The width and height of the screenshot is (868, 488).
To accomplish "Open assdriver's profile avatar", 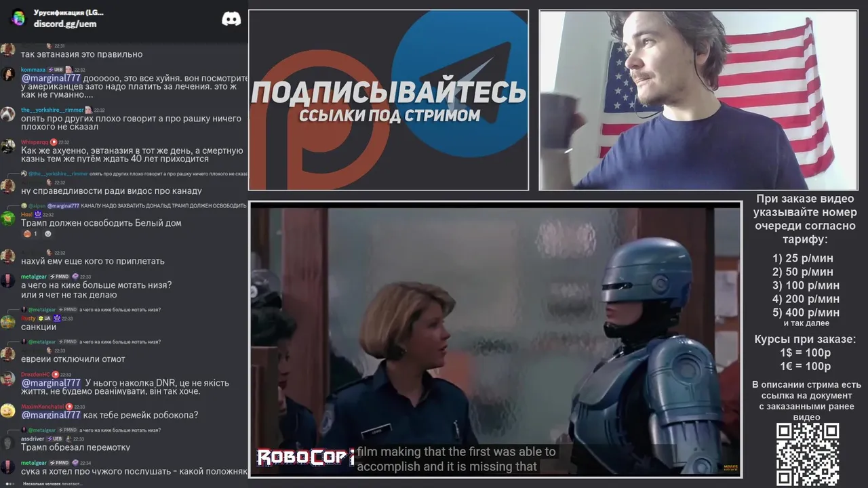I will (7, 443).
